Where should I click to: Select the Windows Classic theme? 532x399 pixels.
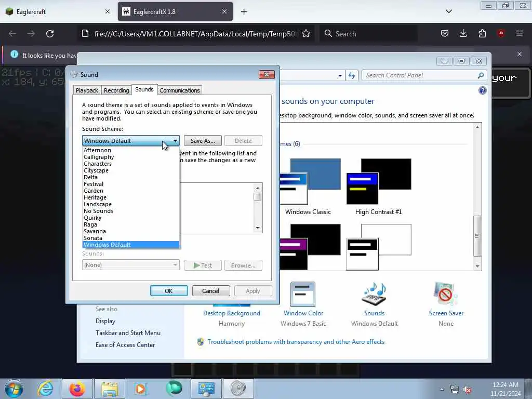(x=308, y=187)
